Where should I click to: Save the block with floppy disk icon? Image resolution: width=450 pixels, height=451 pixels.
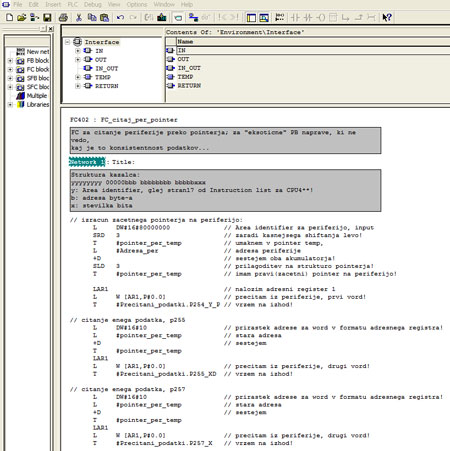point(47,17)
